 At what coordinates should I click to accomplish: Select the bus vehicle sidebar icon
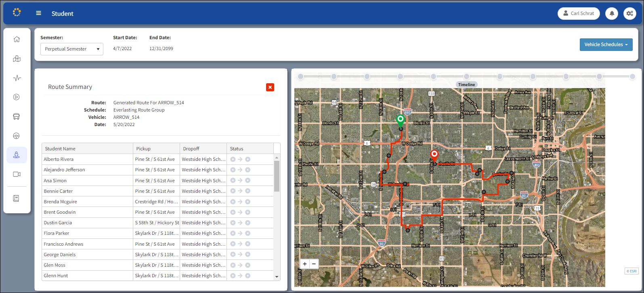point(17,116)
